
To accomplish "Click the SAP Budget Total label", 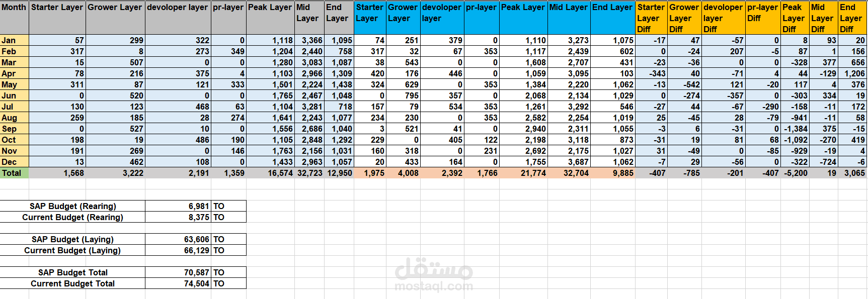I will [72, 272].
